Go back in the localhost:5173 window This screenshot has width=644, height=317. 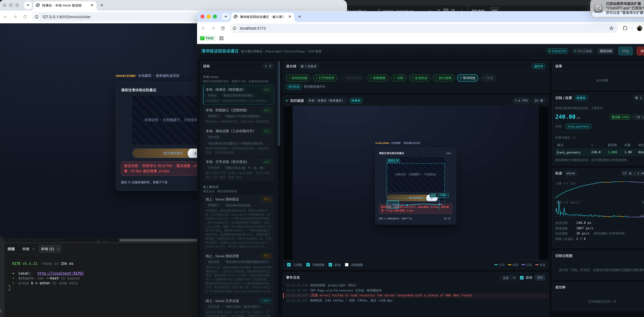coord(203,28)
